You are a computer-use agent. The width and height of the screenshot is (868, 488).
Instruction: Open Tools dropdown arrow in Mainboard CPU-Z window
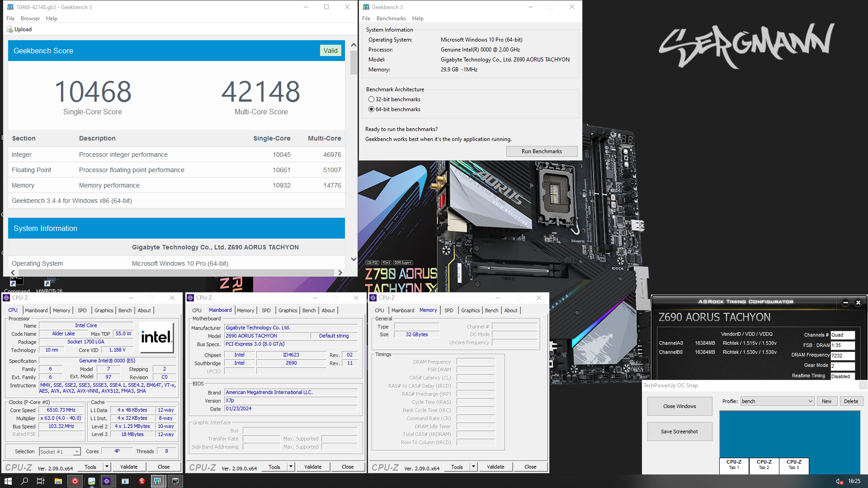click(291, 467)
